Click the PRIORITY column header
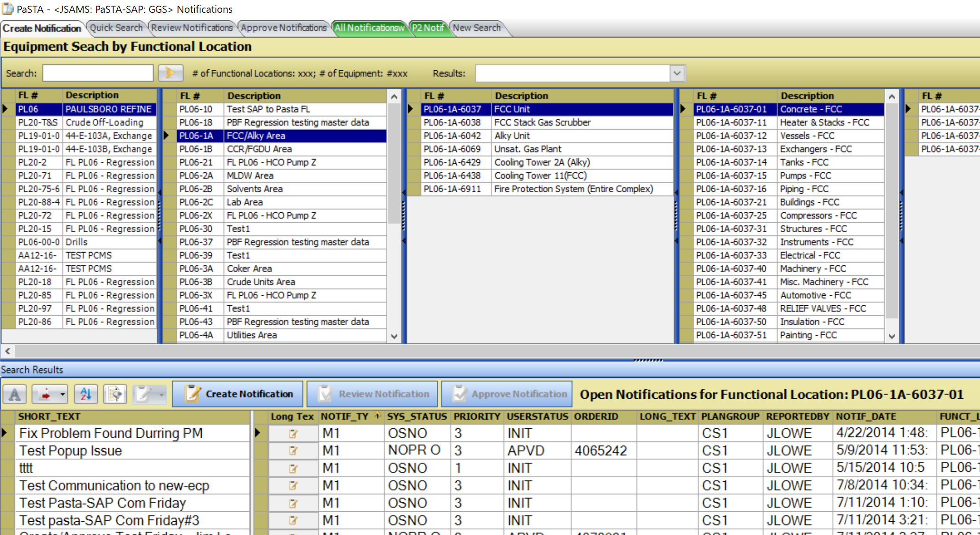This screenshot has width=980, height=535. [x=477, y=416]
